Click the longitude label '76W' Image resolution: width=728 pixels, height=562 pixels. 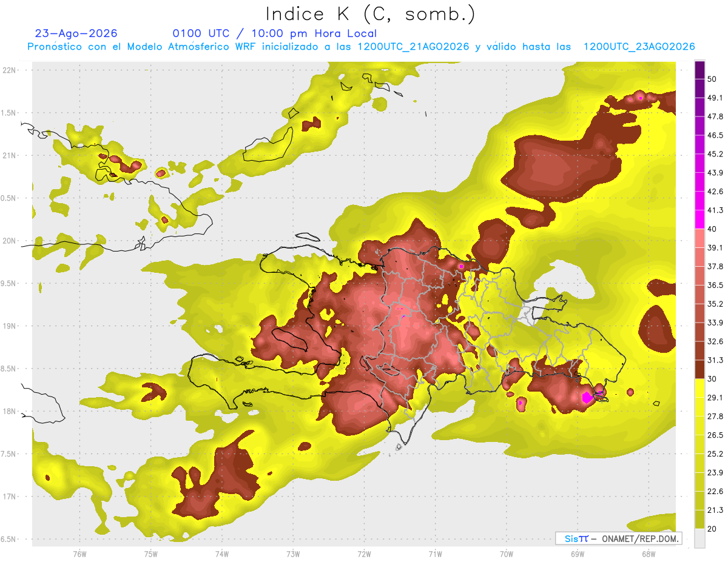click(x=79, y=554)
